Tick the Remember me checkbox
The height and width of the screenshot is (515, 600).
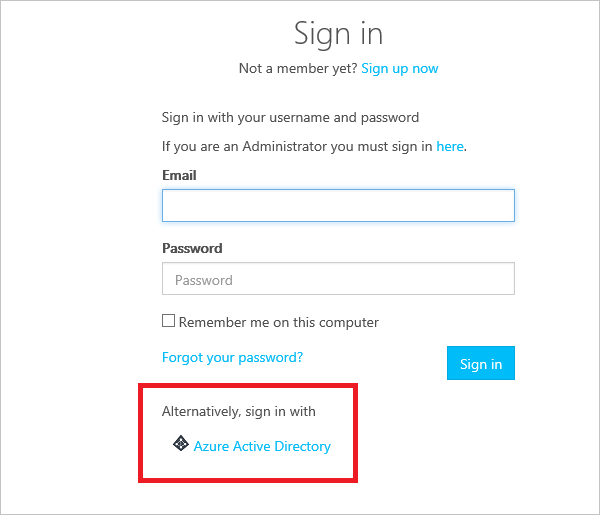click(x=168, y=321)
